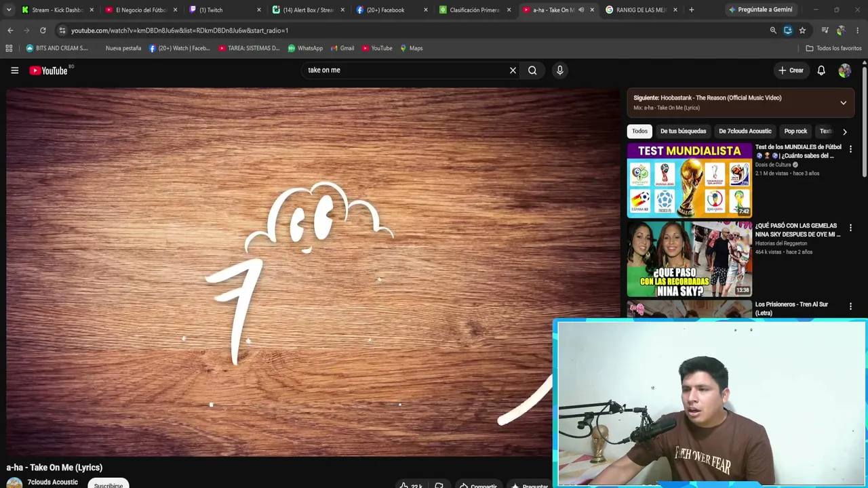Image resolution: width=868 pixels, height=488 pixels.
Task: Close the Facebook tab
Action: [x=426, y=10]
